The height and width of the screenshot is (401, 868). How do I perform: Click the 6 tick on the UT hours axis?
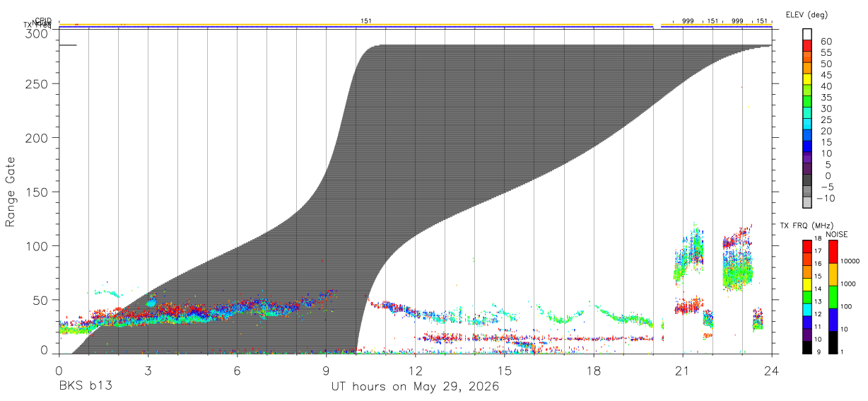(x=237, y=370)
